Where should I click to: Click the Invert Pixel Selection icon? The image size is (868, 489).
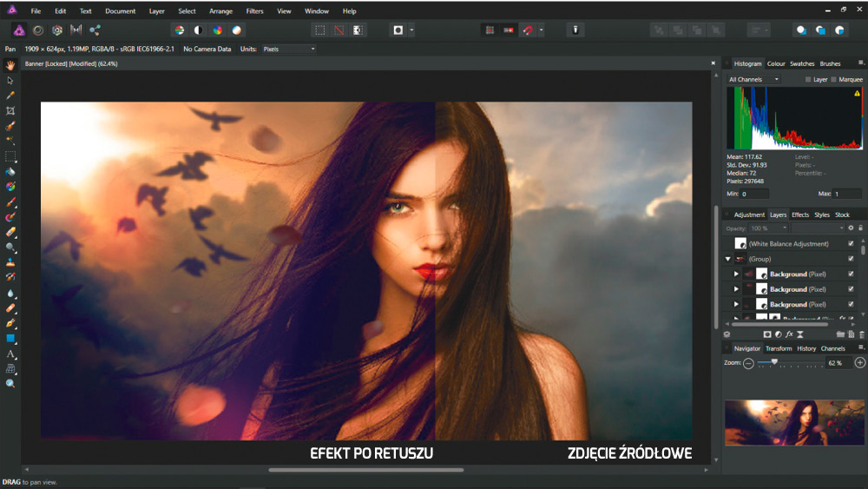[x=358, y=30]
